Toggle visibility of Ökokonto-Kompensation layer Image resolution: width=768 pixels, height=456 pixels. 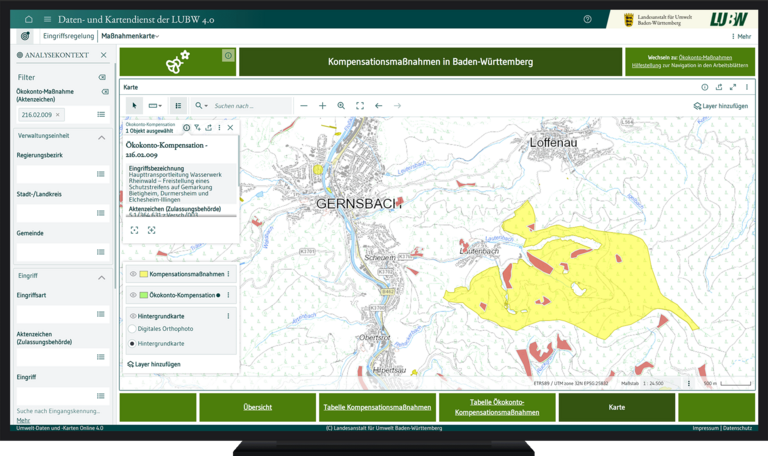[x=132, y=295]
